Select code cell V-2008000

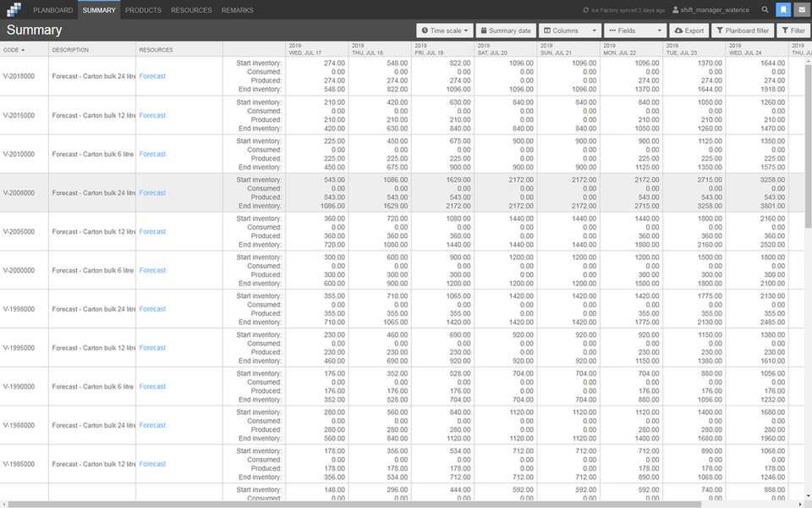click(x=24, y=193)
